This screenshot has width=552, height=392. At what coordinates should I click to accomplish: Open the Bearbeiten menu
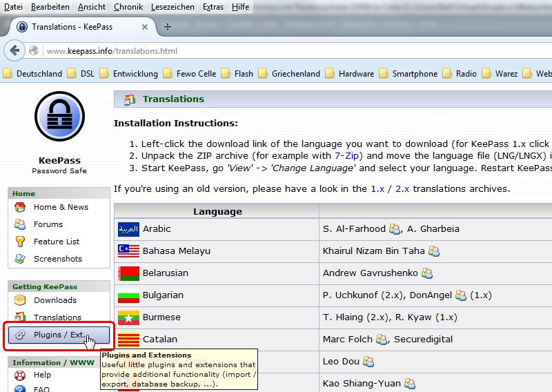[x=50, y=7]
